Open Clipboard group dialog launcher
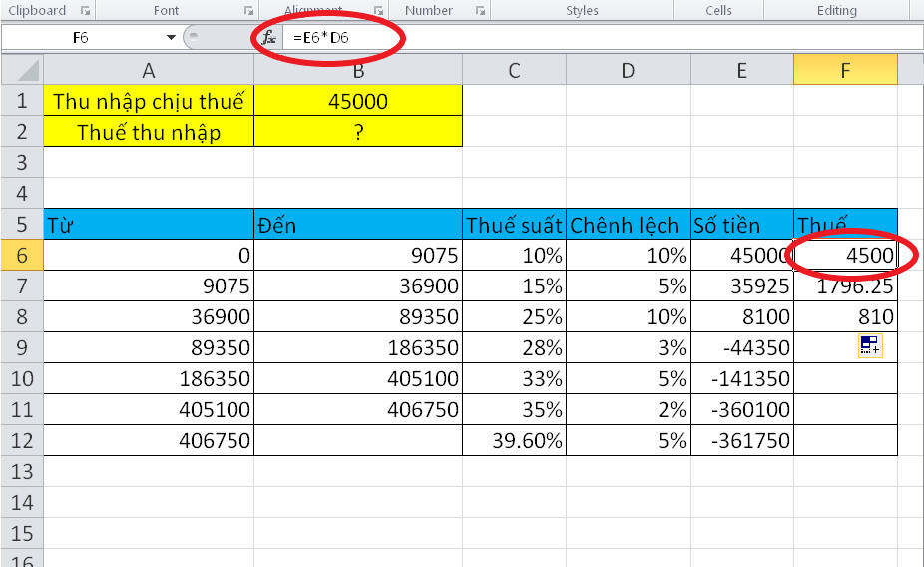The image size is (924, 567). pyautogui.click(x=85, y=11)
